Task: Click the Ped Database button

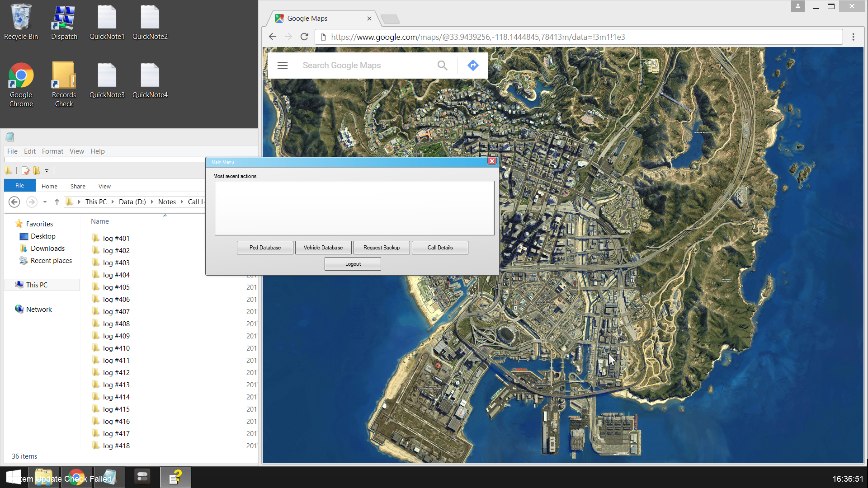Action: (x=265, y=248)
